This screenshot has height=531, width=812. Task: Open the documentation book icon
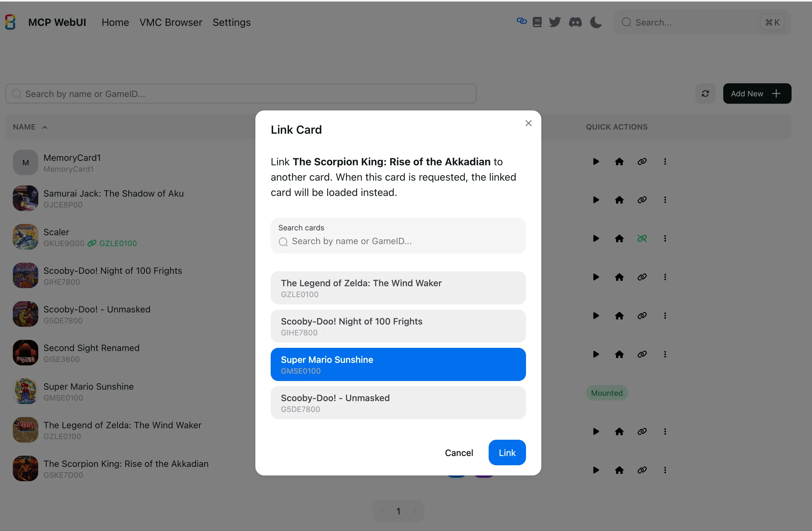[537, 22]
